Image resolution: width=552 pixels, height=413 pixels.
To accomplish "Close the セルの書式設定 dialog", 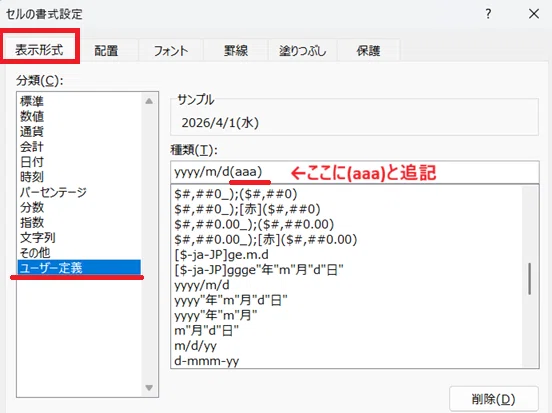I will pyautogui.click(x=534, y=14).
